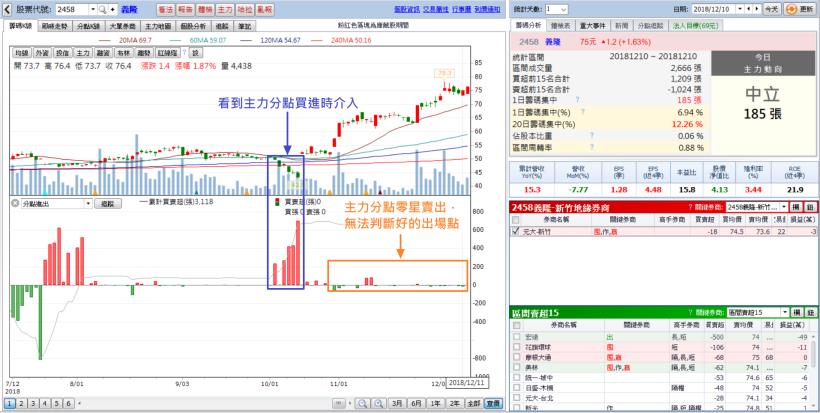The image size is (820, 413).
Task: Toggle the 紅綠燈 indicator button
Action: (x=168, y=53)
